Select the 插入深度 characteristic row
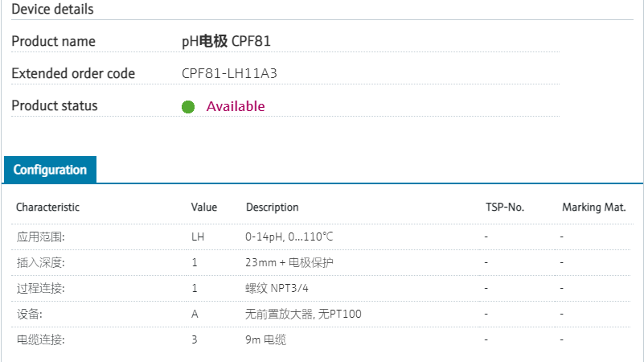Image resolution: width=644 pixels, height=362 pixels. (40, 263)
